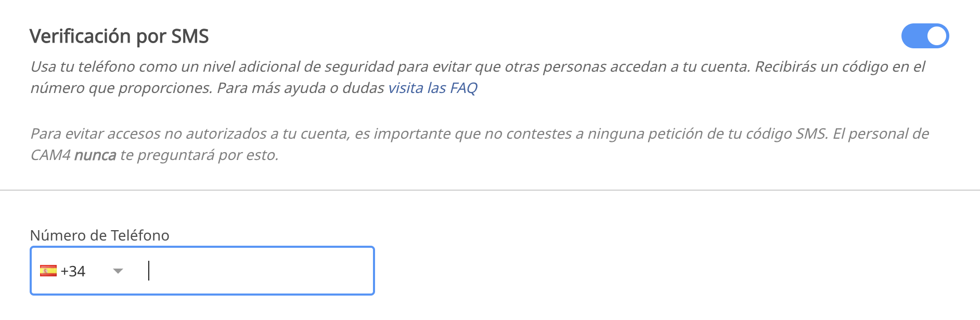The image size is (980, 320).
Task: Click the blue track of the SMS switch
Action: (914, 36)
